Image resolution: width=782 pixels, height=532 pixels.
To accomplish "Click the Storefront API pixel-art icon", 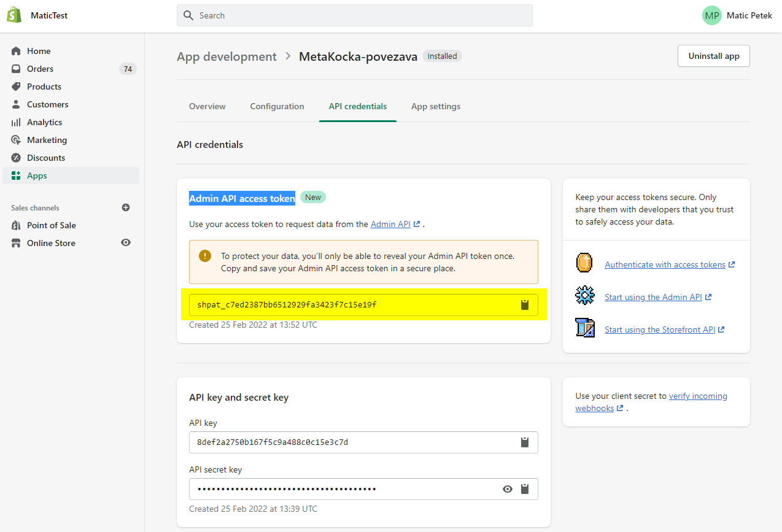I will (585, 328).
